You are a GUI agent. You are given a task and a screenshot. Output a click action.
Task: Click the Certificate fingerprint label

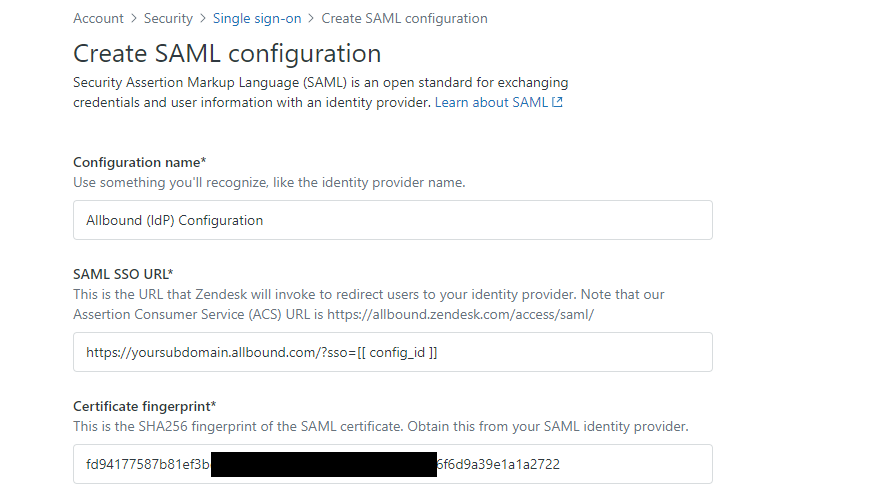(145, 406)
